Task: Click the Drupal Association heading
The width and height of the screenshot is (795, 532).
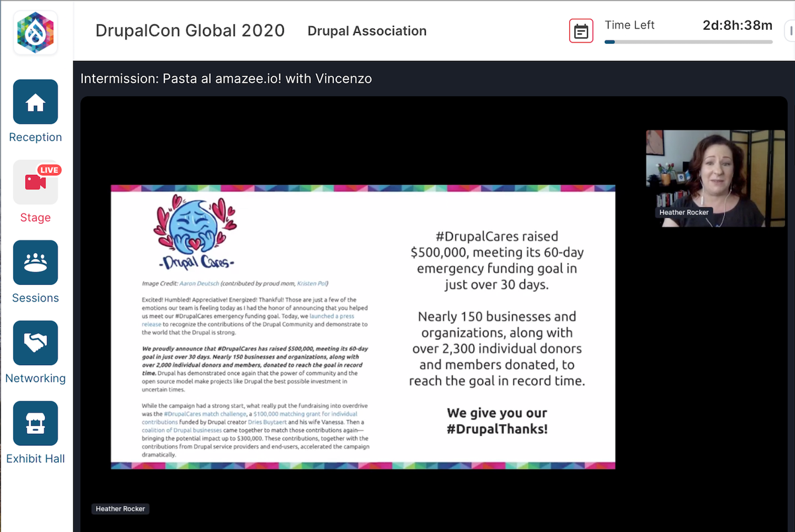Action: pos(367,31)
